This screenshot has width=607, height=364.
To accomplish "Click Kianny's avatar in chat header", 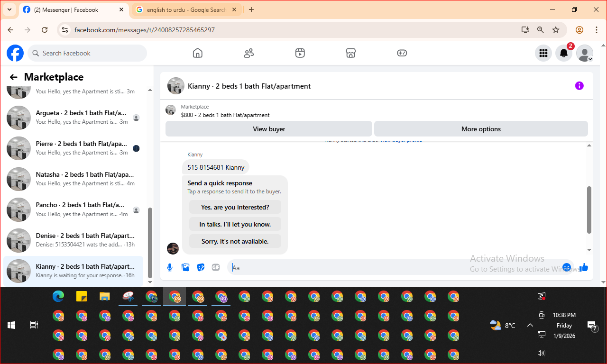I will click(x=176, y=86).
